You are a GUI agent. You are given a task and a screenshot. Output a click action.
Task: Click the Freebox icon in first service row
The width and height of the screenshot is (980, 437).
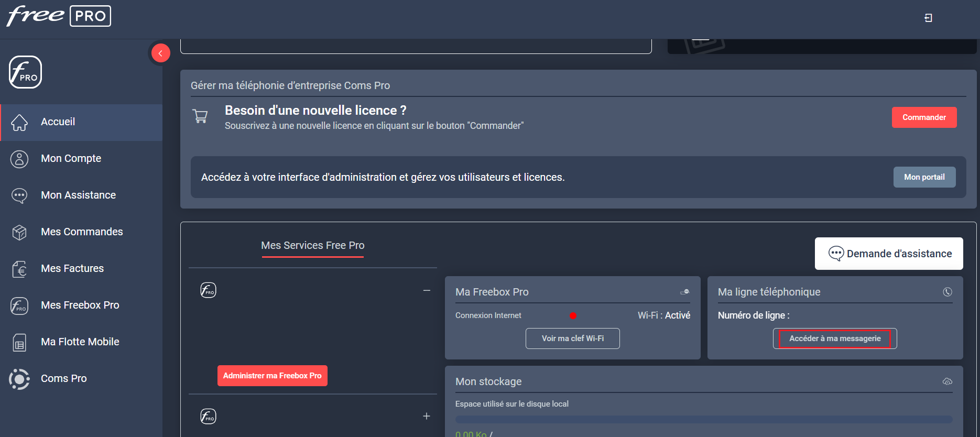point(209,290)
